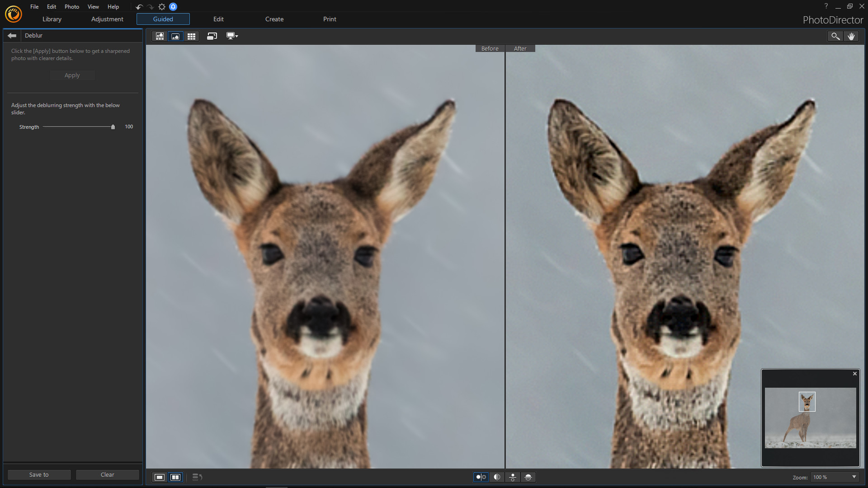Open the secondary monitor display dropdown
The width and height of the screenshot is (868, 488).
point(231,36)
